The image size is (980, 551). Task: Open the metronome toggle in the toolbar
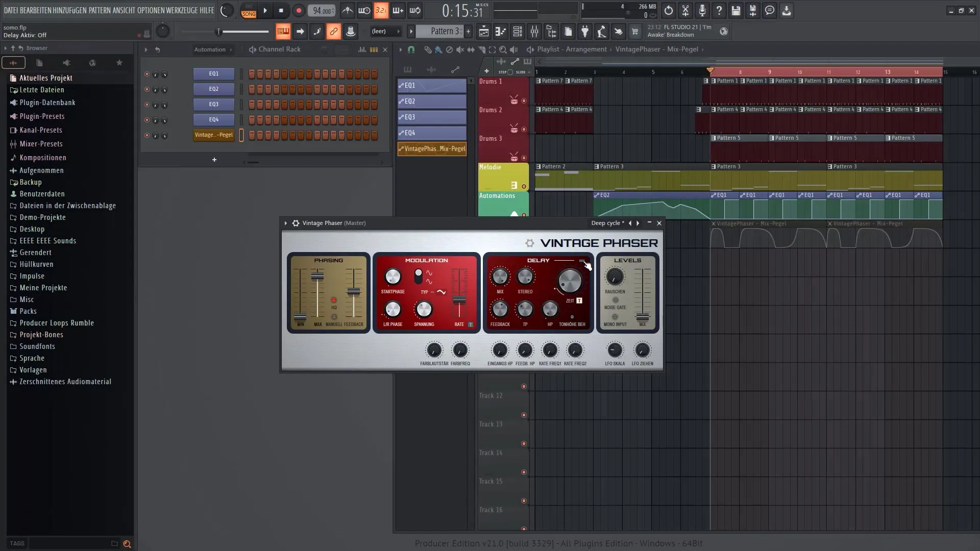(347, 10)
